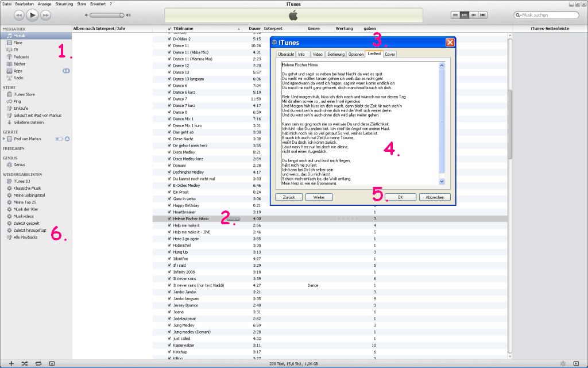Screen dimensions: 588x368
Task: Select Radio in the sidebar
Action: pyautogui.click(x=18, y=78)
